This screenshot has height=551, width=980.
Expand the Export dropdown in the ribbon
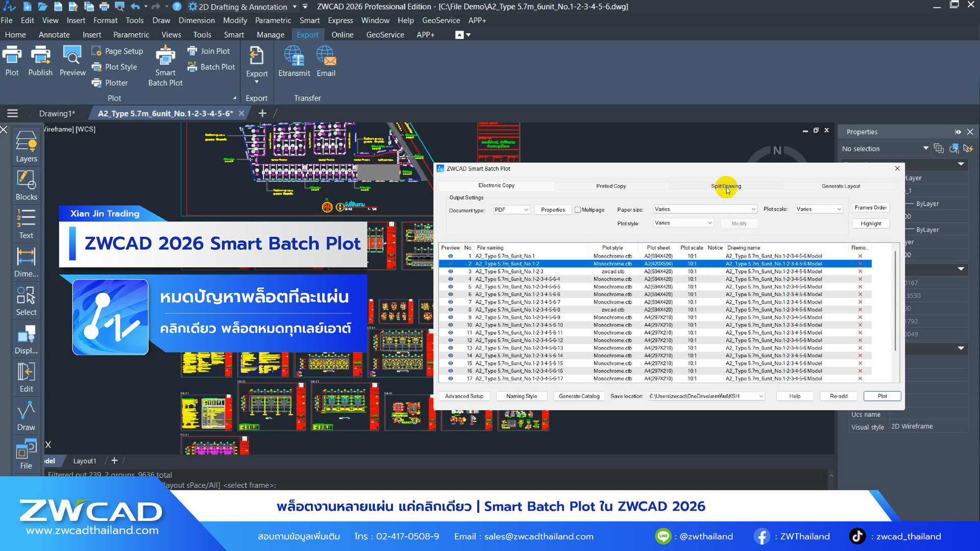[257, 82]
